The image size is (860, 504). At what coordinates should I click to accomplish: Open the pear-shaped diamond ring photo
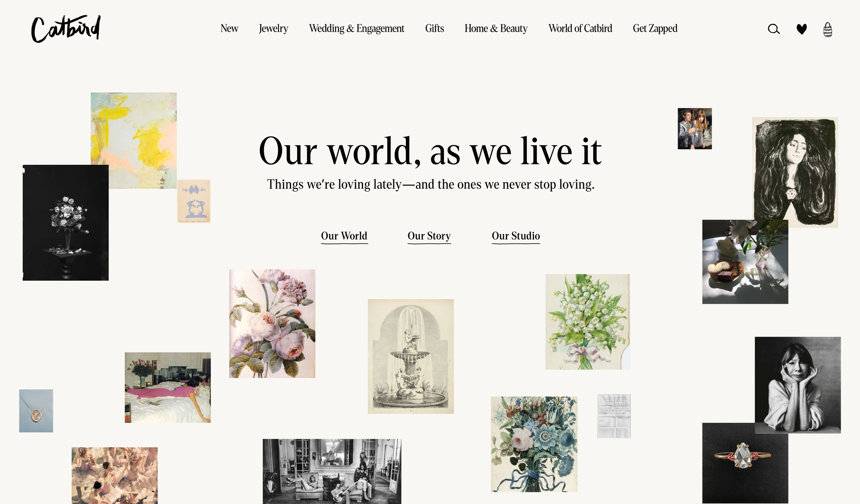pos(745,463)
